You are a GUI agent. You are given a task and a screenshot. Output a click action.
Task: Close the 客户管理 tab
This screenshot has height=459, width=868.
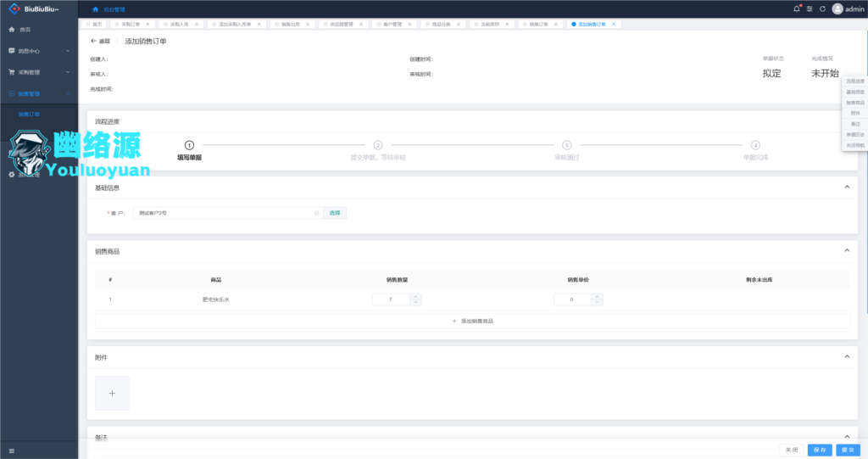pos(409,25)
